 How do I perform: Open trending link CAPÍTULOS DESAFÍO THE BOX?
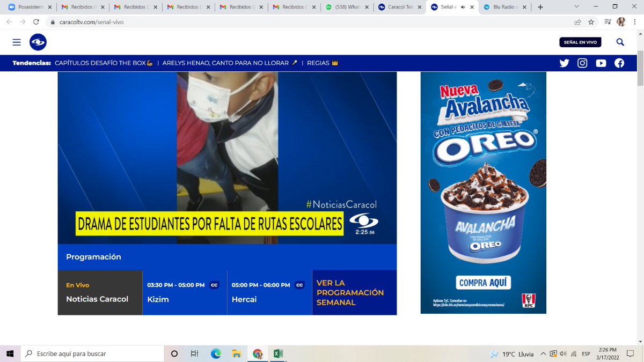[104, 63]
